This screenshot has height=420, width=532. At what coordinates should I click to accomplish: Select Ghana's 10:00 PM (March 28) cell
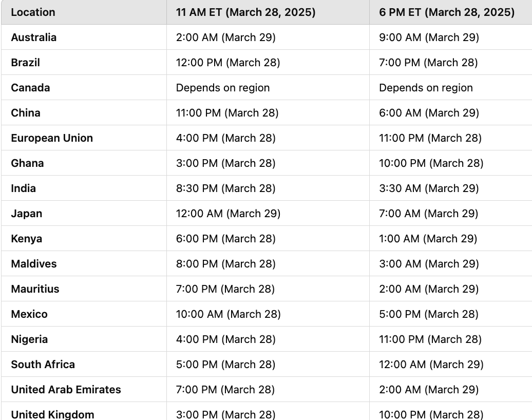pos(431,163)
